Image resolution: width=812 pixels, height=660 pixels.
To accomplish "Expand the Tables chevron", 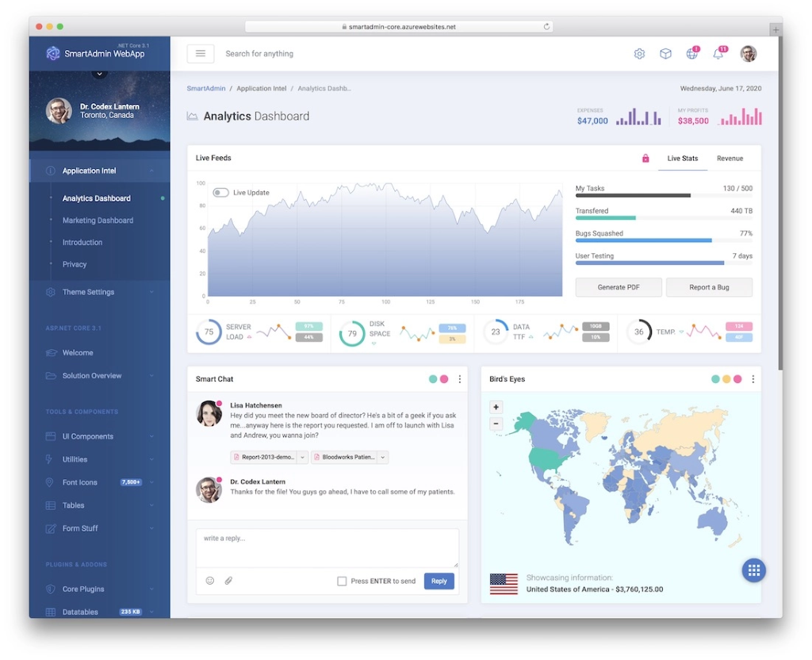I will 151,505.
